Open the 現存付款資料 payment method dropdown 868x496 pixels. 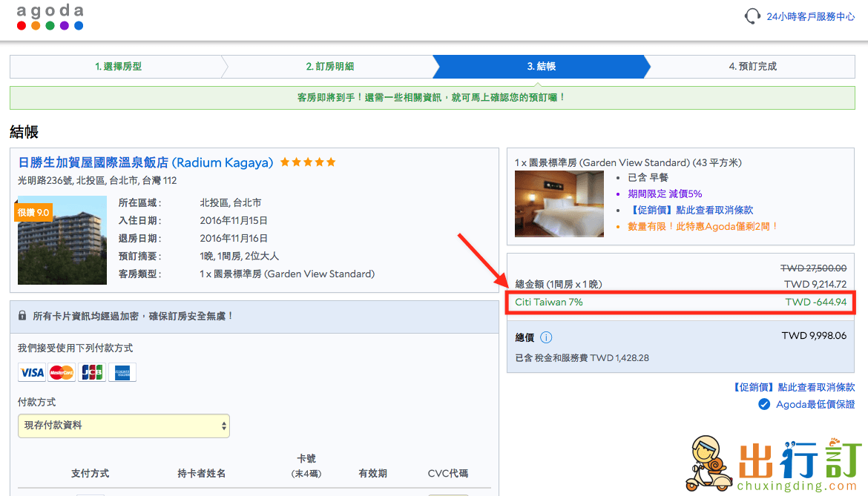(x=124, y=426)
